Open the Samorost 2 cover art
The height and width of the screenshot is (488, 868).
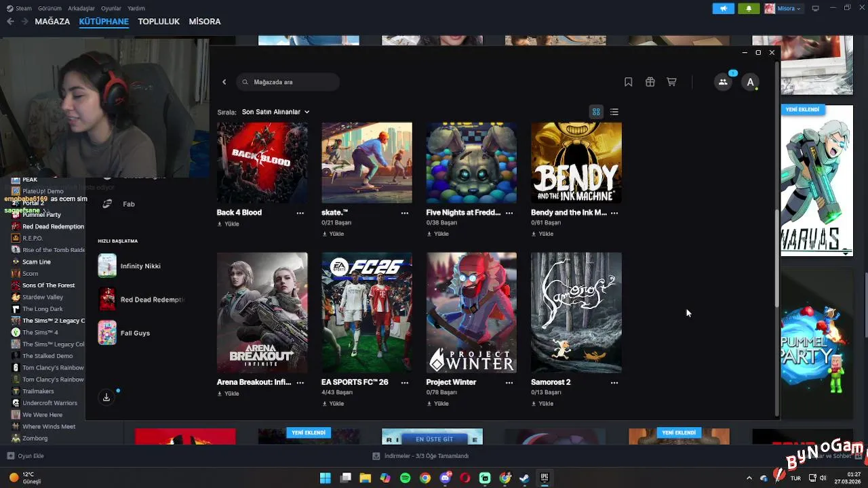tap(576, 312)
